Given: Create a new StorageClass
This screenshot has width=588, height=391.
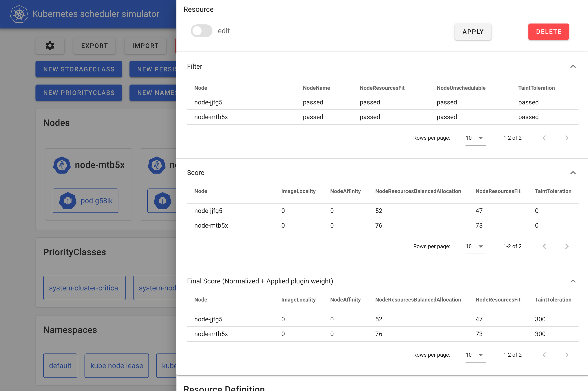Looking at the screenshot, I should 78,69.
